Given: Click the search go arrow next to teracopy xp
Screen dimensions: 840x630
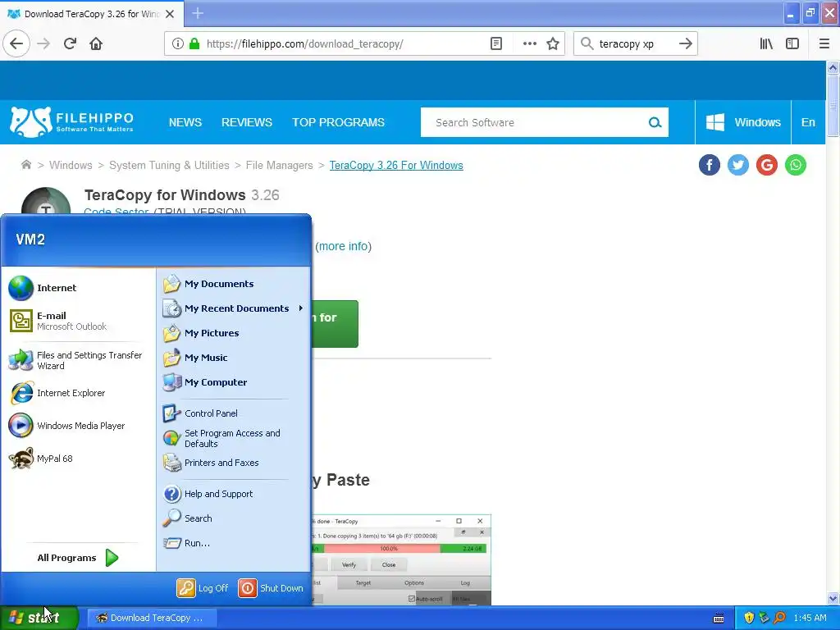Looking at the screenshot, I should coord(685,44).
